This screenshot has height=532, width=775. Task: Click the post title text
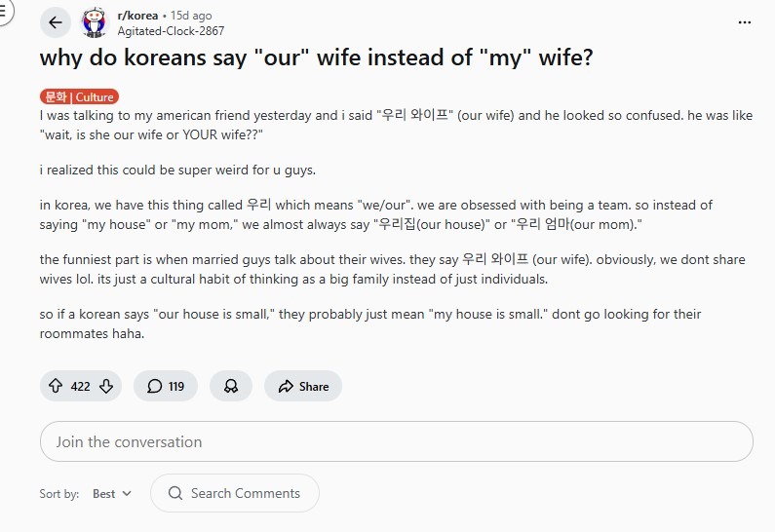(316, 58)
